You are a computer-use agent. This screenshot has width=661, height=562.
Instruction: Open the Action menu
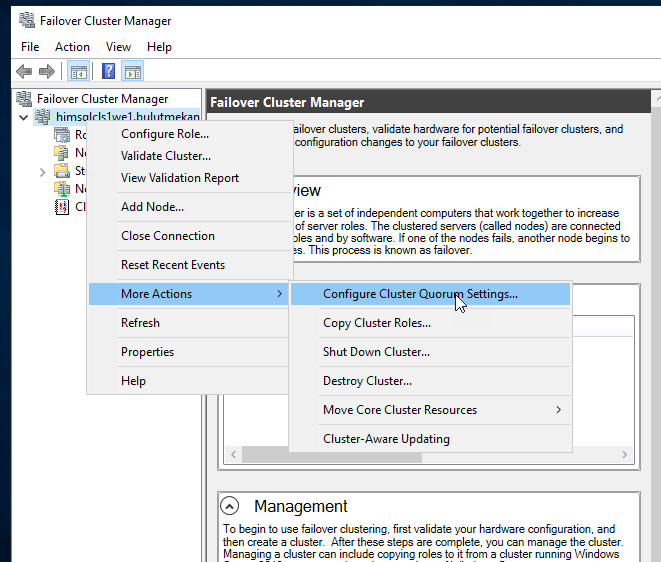tap(73, 47)
